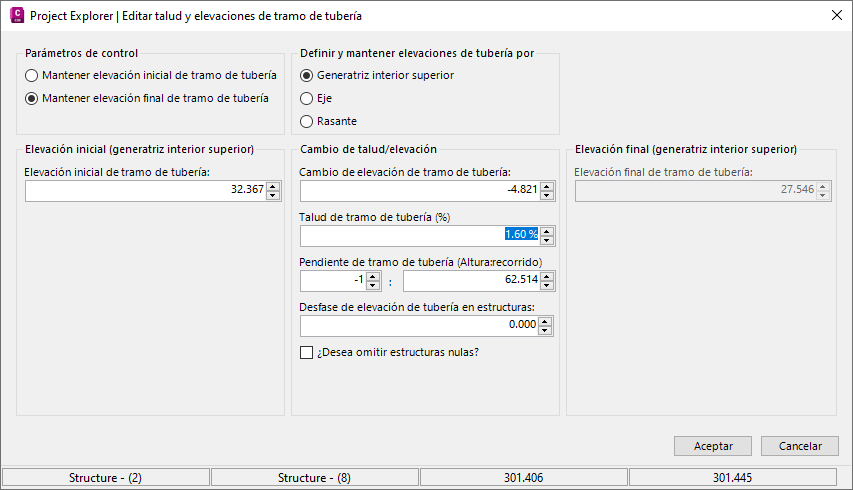
Task: Click the Structure - (8) status cell
Action: coord(314,478)
